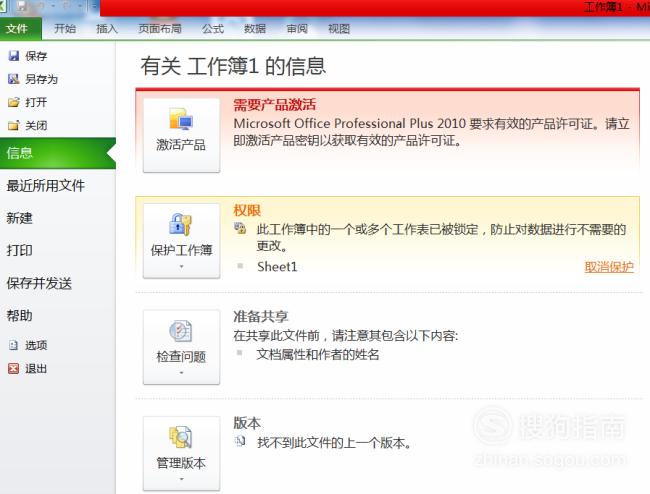Screen dimensions: 650x494
Task: Open the 保护工作簿 (Protect Workbook) dropdown
Action: pyautogui.click(x=181, y=240)
